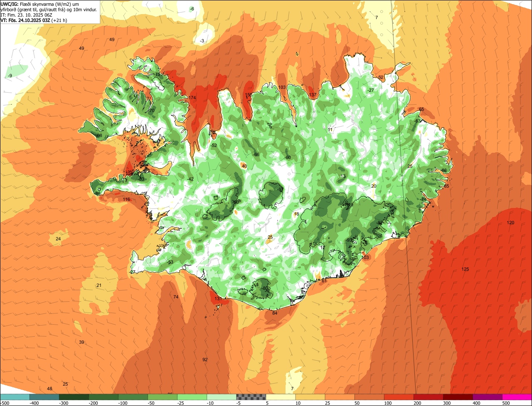Click the 'VT: Fös. 24.10.2025 03Z (+21 h)' line
The width and height of the screenshot is (532, 406).
click(34, 20)
